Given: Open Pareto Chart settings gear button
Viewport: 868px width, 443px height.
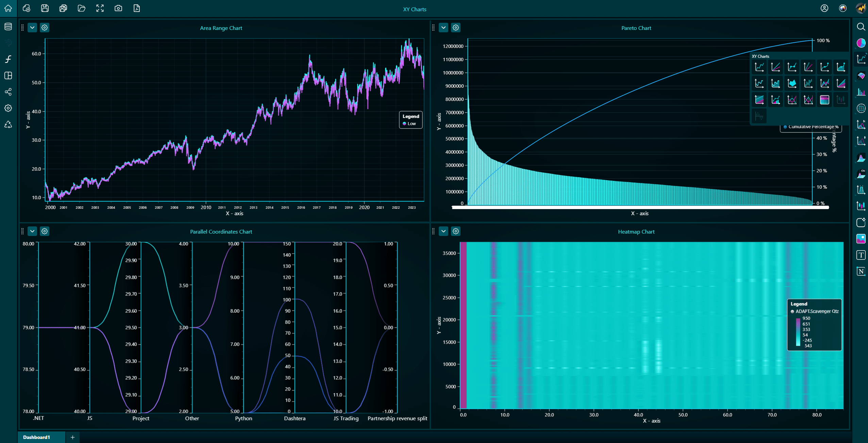Looking at the screenshot, I should 456,28.
